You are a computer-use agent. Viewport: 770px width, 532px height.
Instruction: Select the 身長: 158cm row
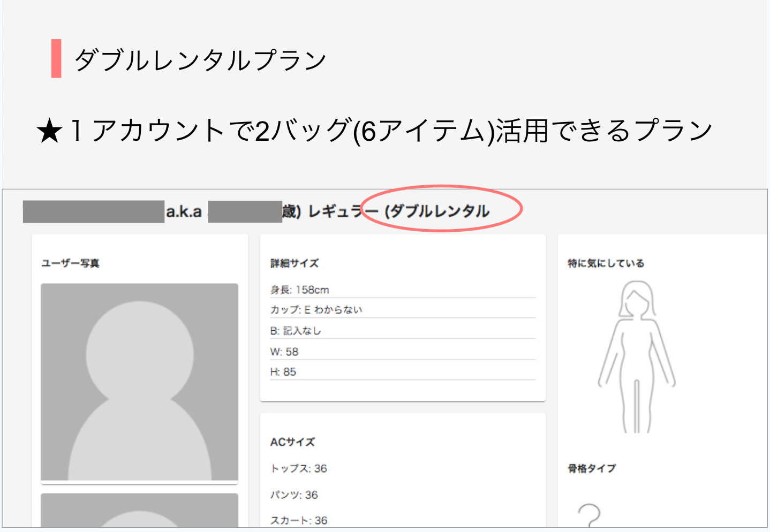(299, 290)
